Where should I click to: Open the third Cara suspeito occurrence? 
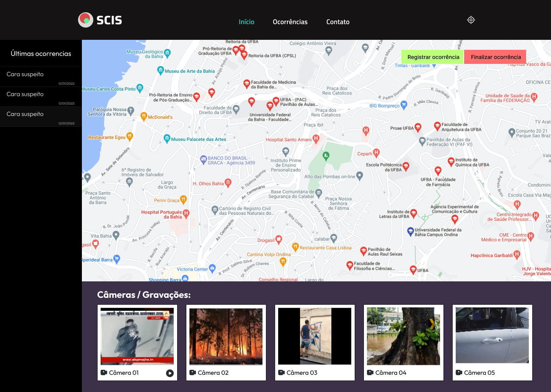[41, 117]
